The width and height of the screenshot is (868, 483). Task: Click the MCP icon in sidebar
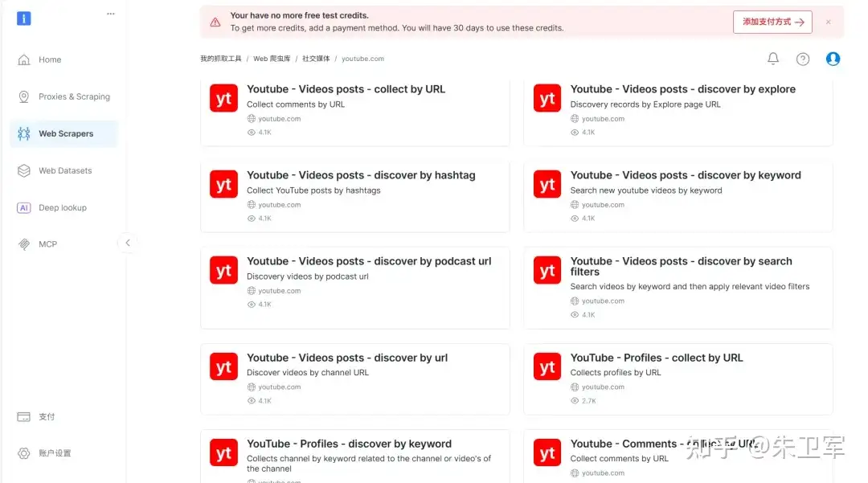click(24, 244)
